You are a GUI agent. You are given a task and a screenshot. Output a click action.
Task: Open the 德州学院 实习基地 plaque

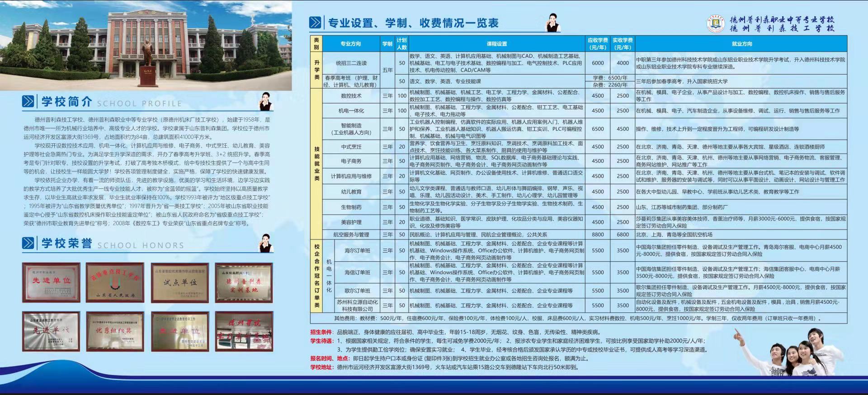click(x=244, y=331)
